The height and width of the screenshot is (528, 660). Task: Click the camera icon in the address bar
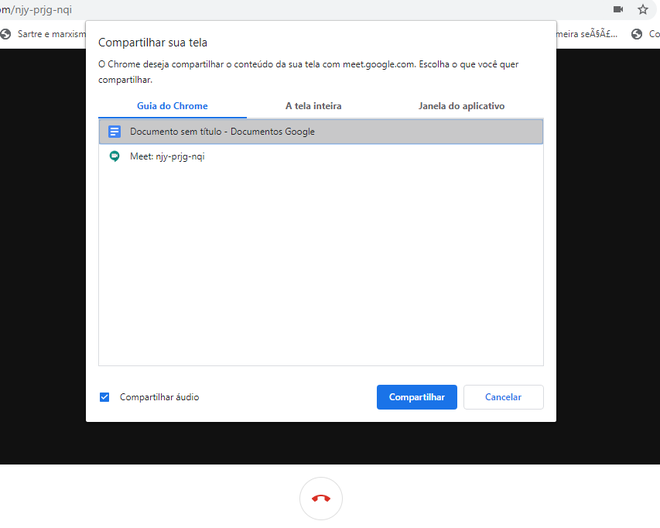tap(618, 9)
